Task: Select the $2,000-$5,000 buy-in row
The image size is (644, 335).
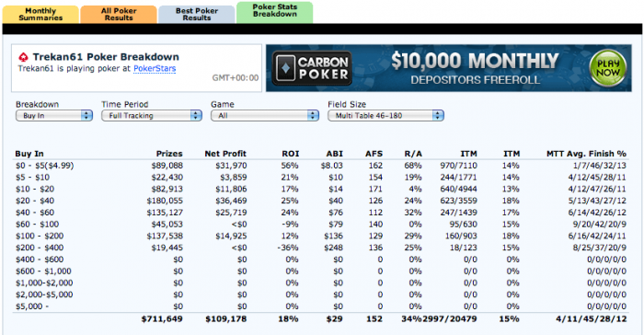Action: (321, 295)
